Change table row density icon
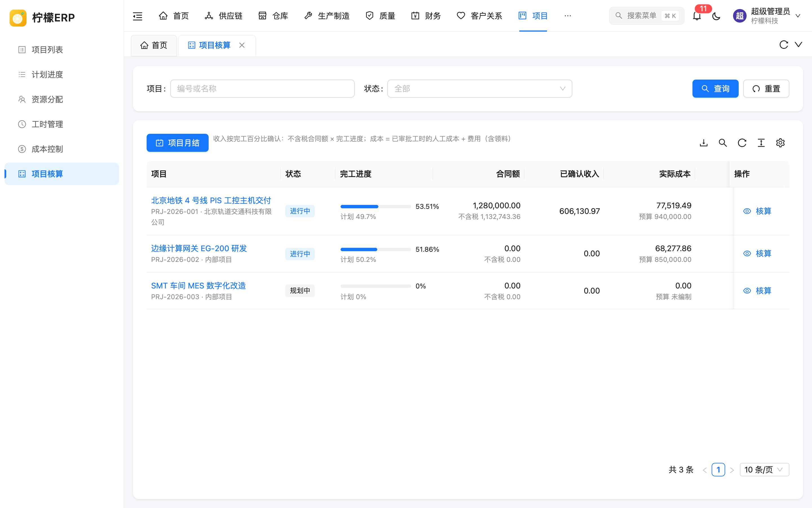Image resolution: width=812 pixels, height=508 pixels. [761, 143]
